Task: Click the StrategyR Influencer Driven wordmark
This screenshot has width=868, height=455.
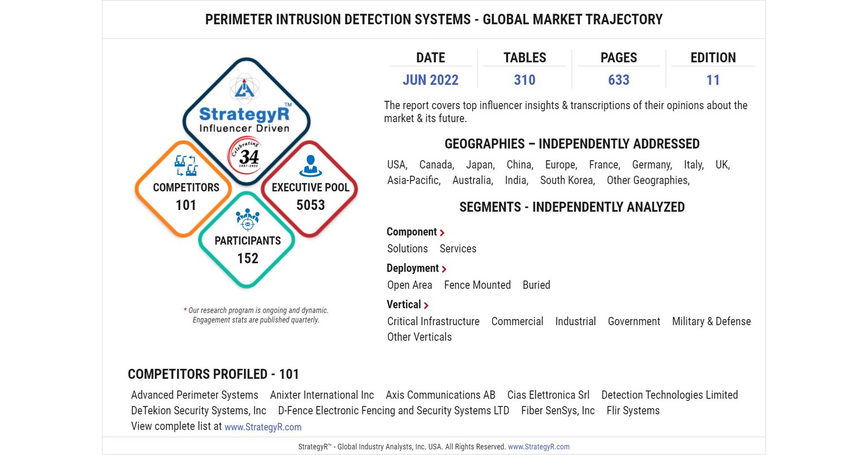Action: click(x=244, y=119)
